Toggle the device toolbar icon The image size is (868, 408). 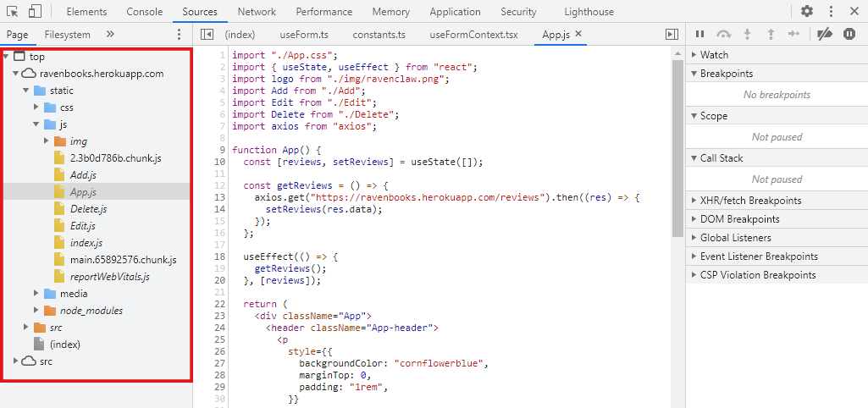click(35, 11)
